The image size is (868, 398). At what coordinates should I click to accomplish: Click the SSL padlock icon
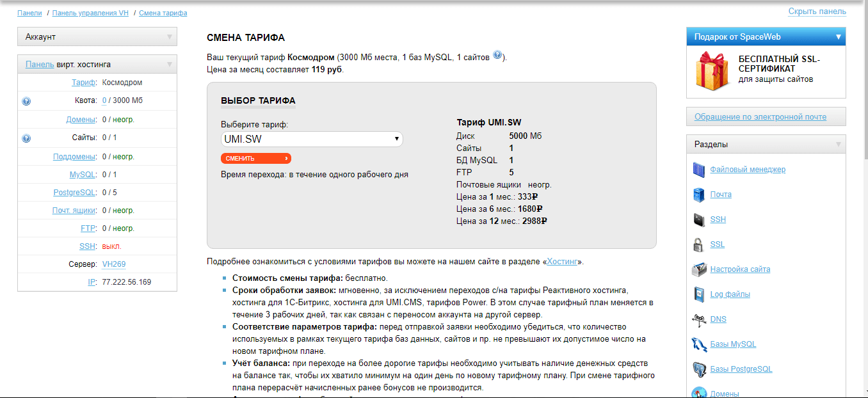click(x=698, y=244)
